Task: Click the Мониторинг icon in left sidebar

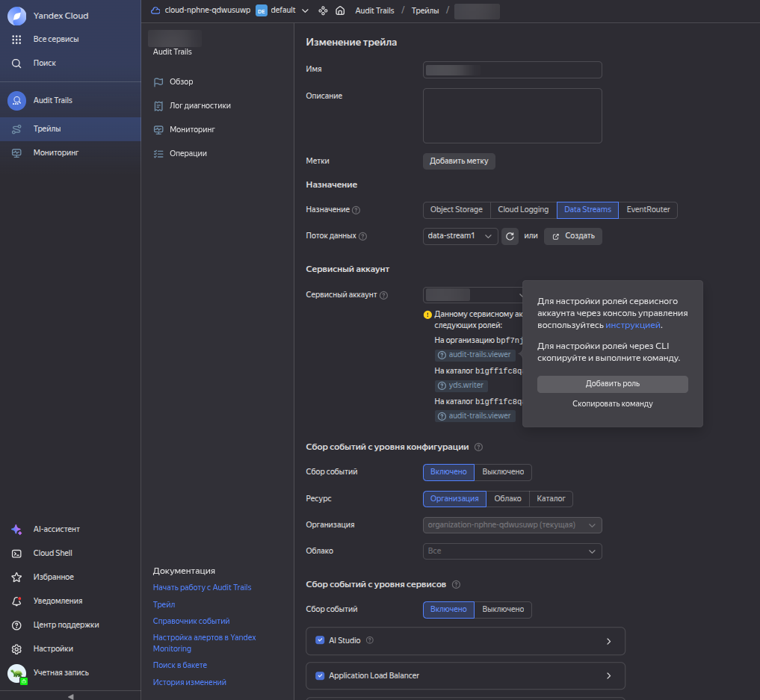Action: (16, 153)
